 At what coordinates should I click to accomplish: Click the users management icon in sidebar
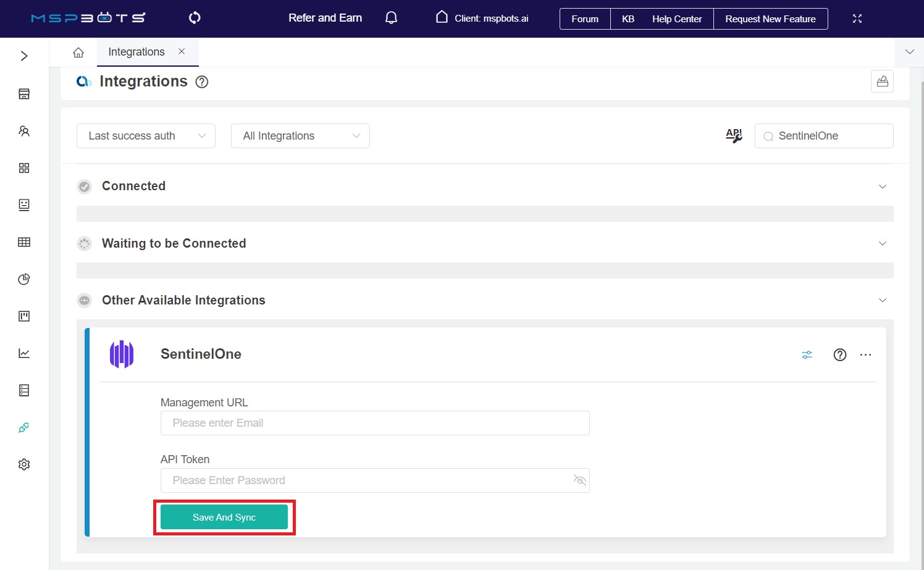pos(23,131)
